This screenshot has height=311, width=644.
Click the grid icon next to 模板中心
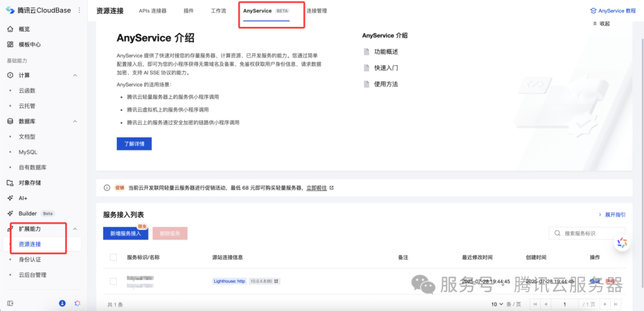pos(10,44)
